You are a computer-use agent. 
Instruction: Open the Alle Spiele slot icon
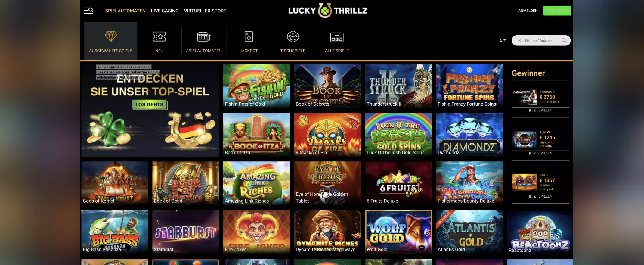(337, 37)
